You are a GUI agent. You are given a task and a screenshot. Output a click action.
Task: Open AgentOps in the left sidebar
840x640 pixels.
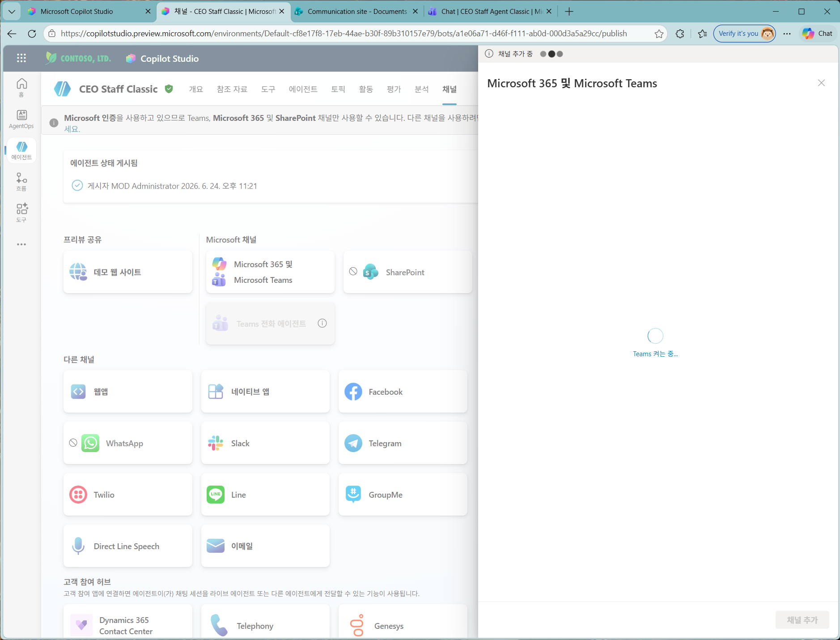pyautogui.click(x=21, y=119)
